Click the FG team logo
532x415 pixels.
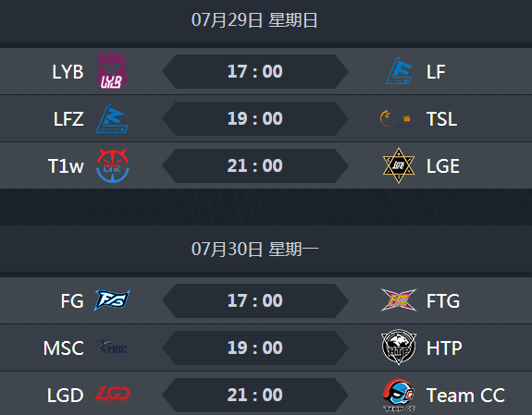[112, 300]
